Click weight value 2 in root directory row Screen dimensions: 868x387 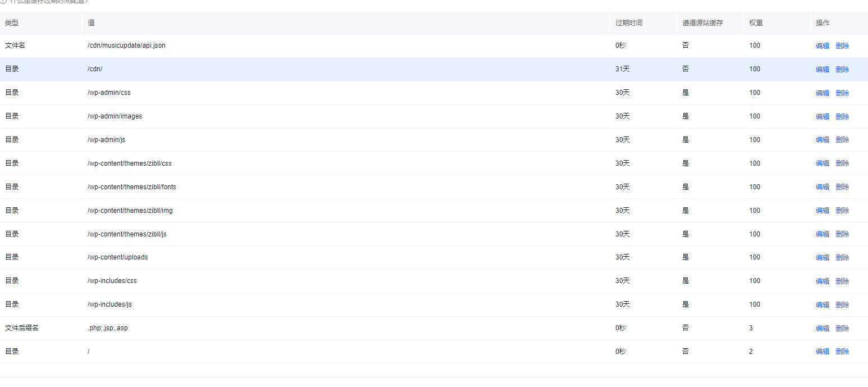pyautogui.click(x=751, y=351)
